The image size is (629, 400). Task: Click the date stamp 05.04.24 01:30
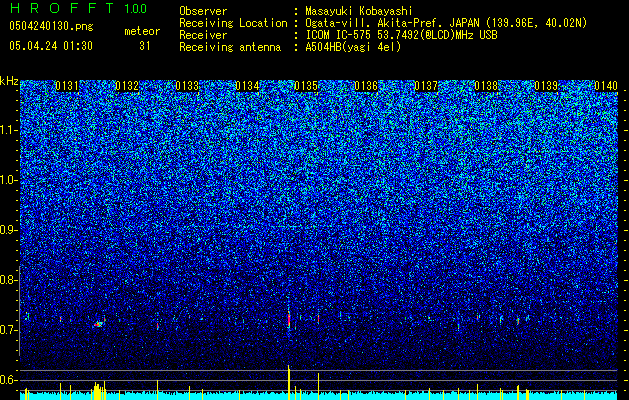(x=51, y=46)
